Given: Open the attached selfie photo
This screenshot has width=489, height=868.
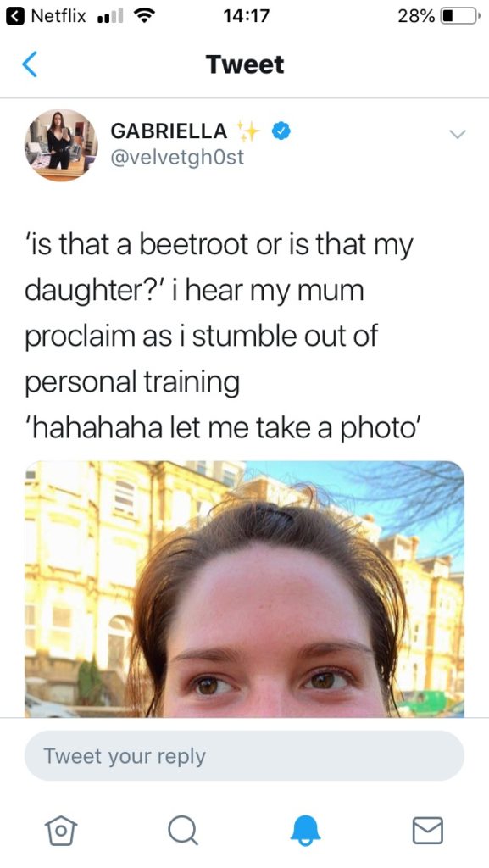Looking at the screenshot, I should [x=244, y=589].
